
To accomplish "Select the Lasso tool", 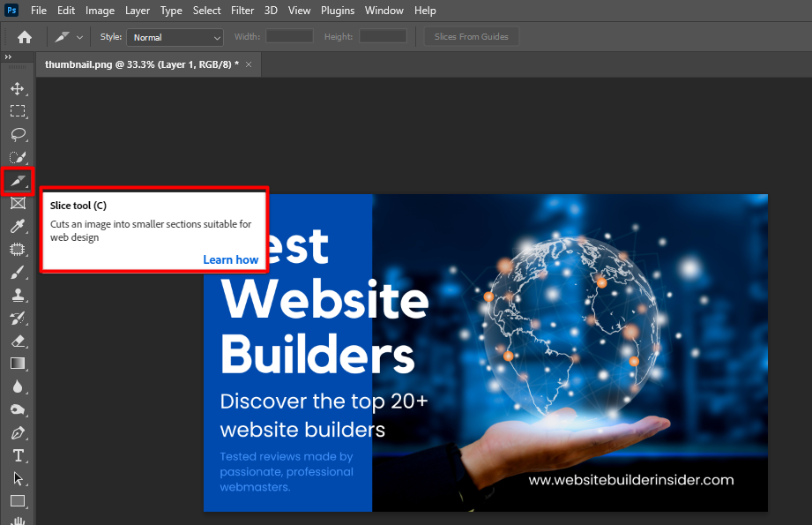I will [18, 135].
